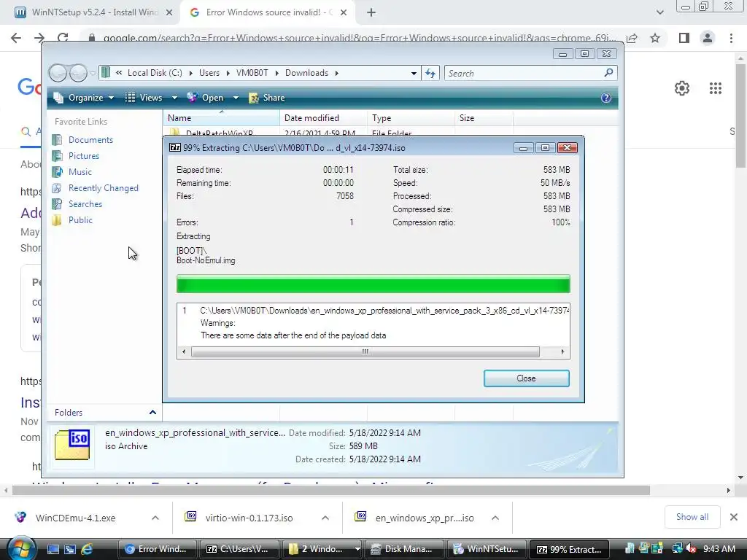Click Chrome back arrow
This screenshot has width=747, height=560.
16,38
